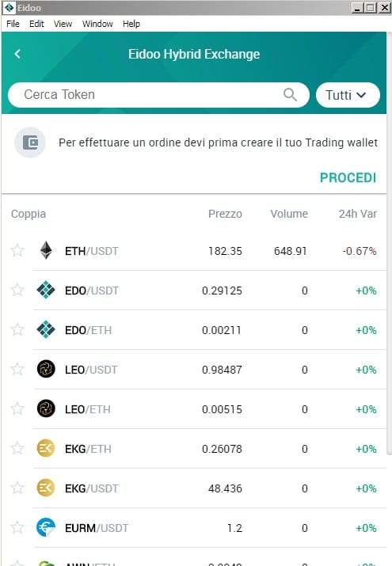Click the EURM token icon
Viewport: 392px width, 566px height.
pos(46,527)
